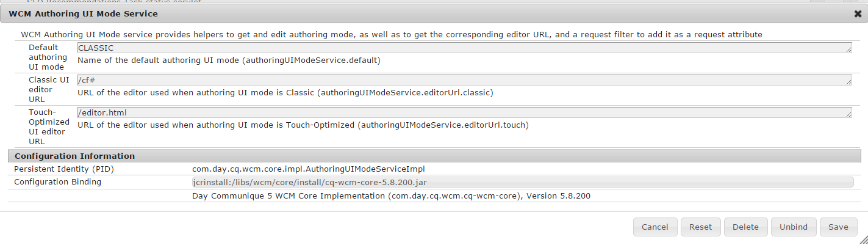The height and width of the screenshot is (245, 868).
Task: Click the Classic UI editor URL label
Action: tap(49, 89)
